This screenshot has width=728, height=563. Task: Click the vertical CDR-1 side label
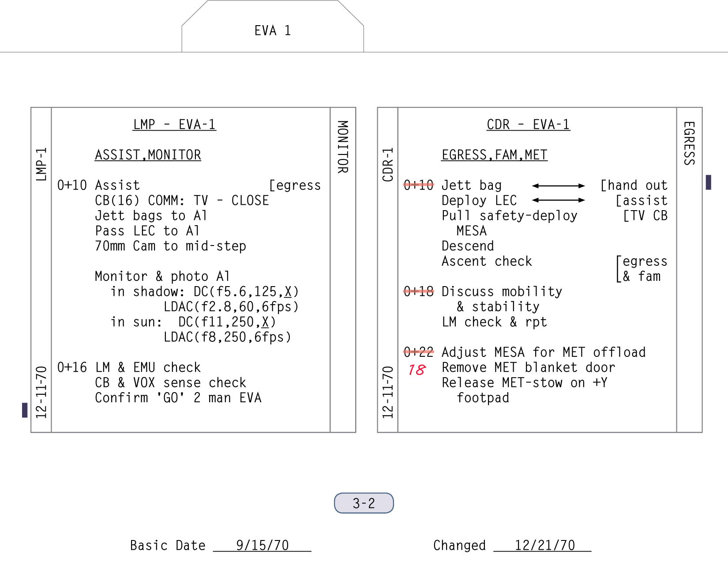pyautogui.click(x=387, y=164)
